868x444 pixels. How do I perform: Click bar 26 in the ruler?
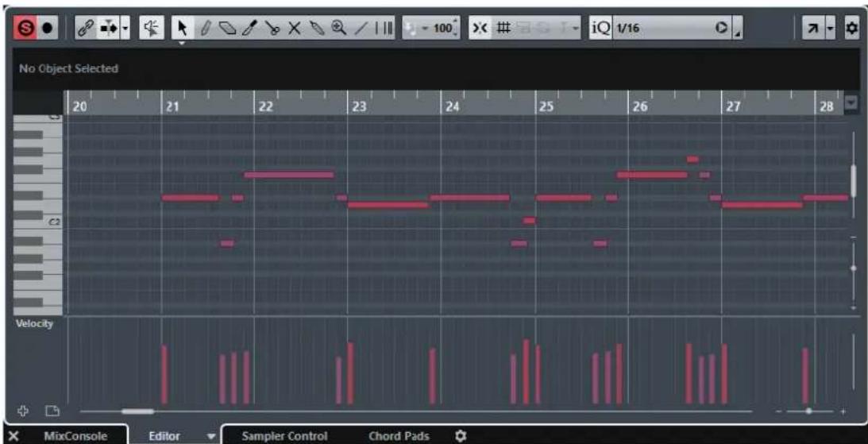pyautogui.click(x=639, y=107)
